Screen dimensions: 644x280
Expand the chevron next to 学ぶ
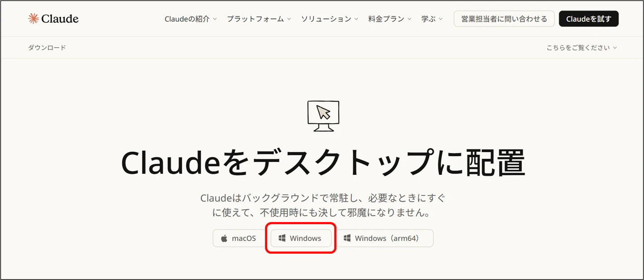441,19
